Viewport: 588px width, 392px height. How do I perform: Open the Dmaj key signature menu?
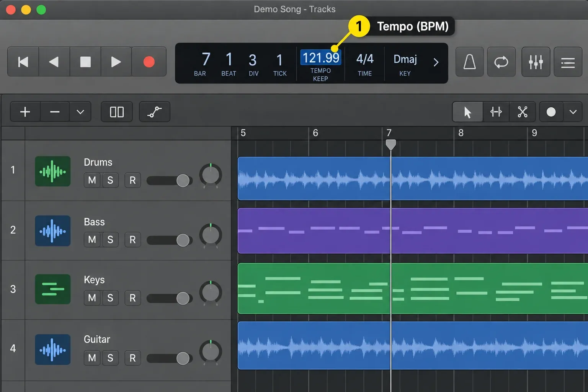pos(405,59)
